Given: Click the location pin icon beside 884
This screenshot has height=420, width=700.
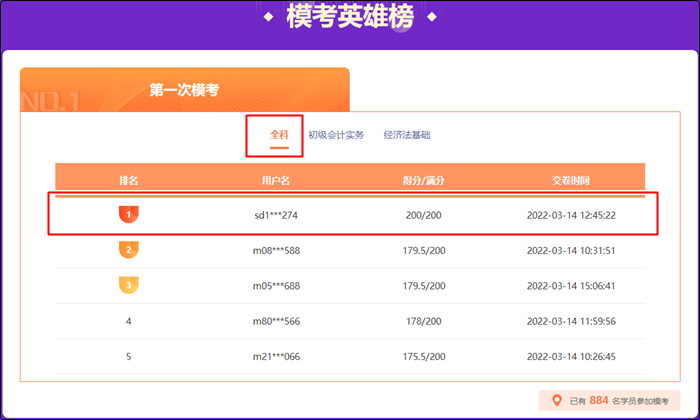Looking at the screenshot, I should (557, 400).
